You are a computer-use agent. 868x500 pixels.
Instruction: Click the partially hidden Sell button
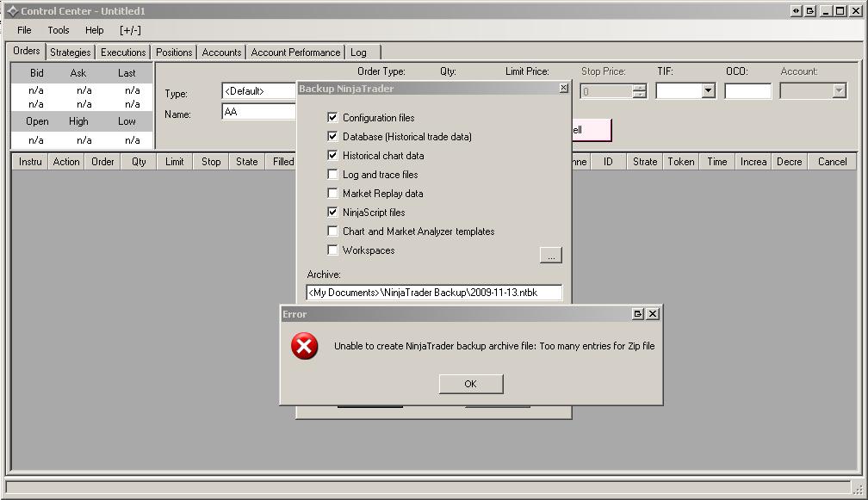point(592,130)
